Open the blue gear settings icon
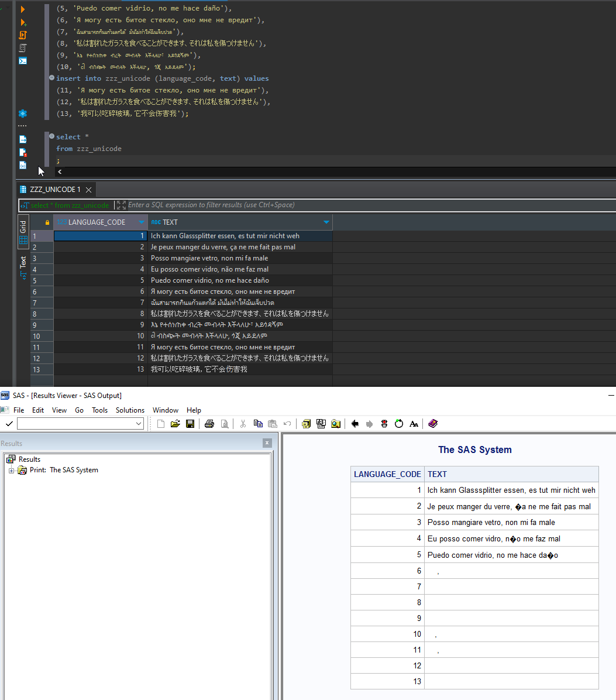This screenshot has width=616, height=700. pyautogui.click(x=22, y=113)
